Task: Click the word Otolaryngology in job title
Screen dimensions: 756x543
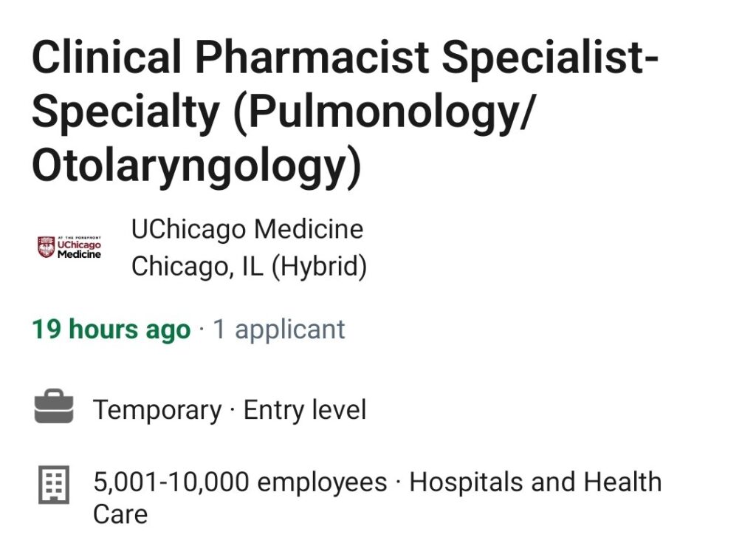Action: click(190, 166)
